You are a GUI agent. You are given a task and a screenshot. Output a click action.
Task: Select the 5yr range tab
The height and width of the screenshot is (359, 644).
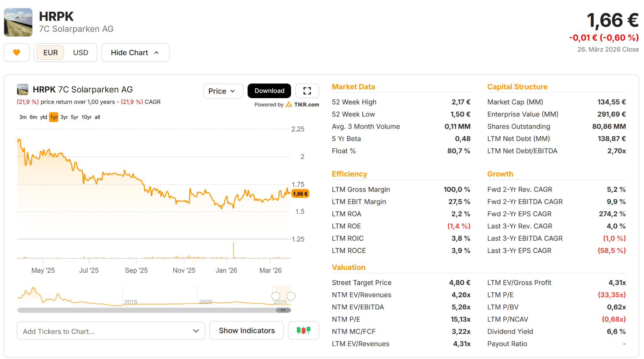coord(74,117)
